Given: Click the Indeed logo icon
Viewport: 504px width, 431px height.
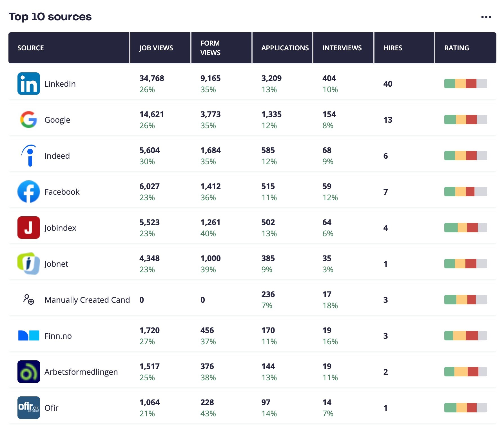Looking at the screenshot, I should (29, 156).
